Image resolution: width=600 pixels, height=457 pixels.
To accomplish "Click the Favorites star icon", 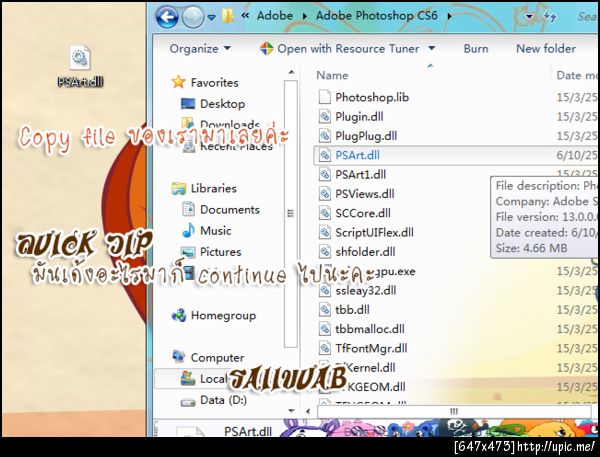I will 178,82.
